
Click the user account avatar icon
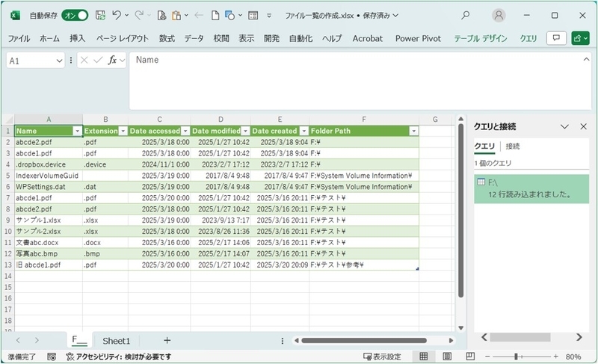[499, 15]
